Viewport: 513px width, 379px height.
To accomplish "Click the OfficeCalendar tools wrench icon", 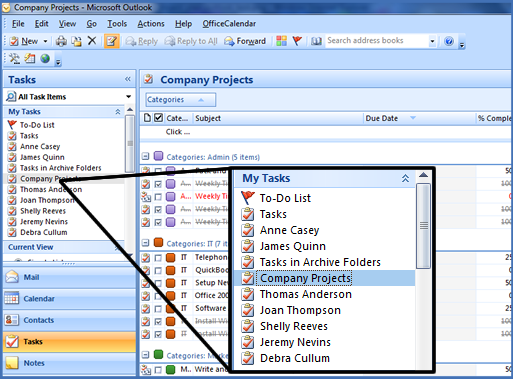I will pyautogui.click(x=14, y=59).
